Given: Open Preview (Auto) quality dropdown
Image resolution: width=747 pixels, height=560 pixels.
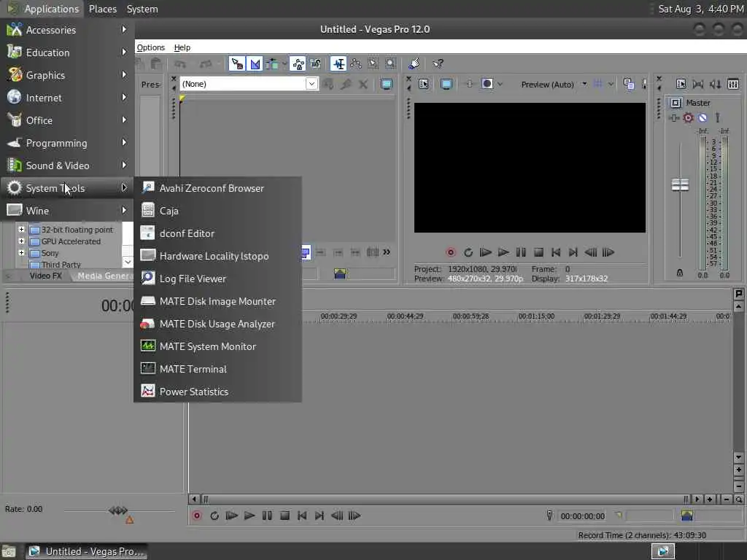Looking at the screenshot, I should pyautogui.click(x=554, y=85).
